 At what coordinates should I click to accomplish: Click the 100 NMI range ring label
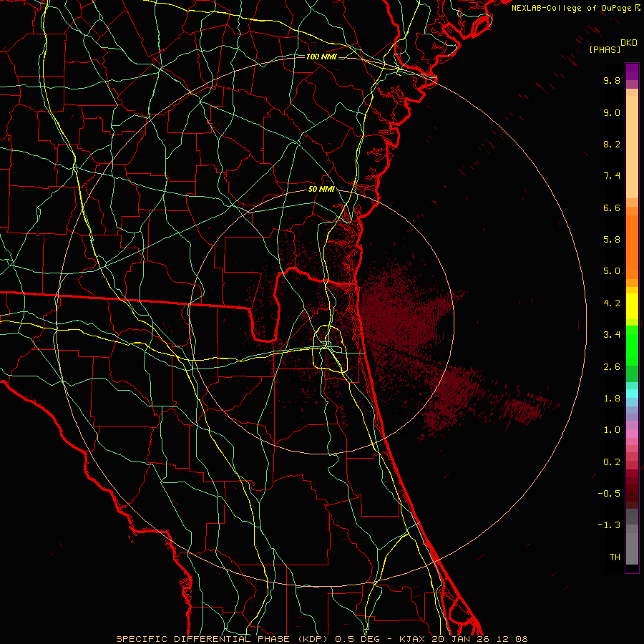(321, 57)
